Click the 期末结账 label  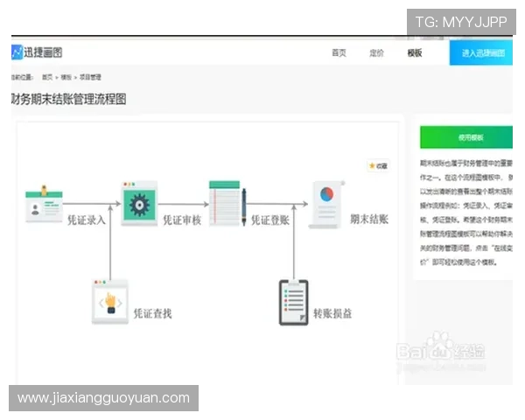(x=369, y=219)
